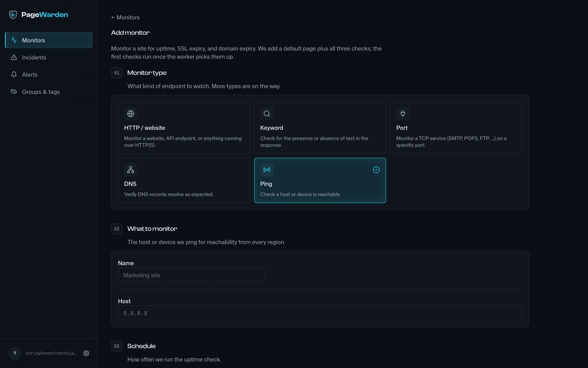Select the HTTP / website monitor type
Image resolution: width=588 pixels, height=368 pixels.
point(184,128)
